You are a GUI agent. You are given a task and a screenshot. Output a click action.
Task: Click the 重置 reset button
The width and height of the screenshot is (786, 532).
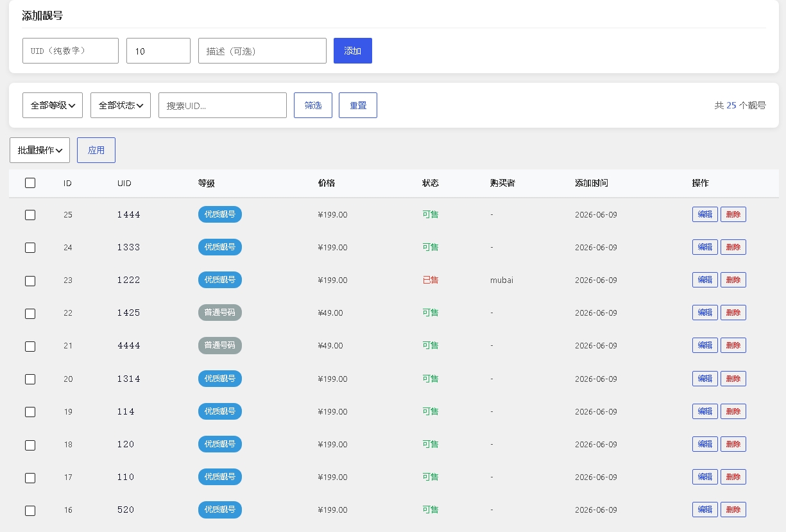[x=358, y=105]
